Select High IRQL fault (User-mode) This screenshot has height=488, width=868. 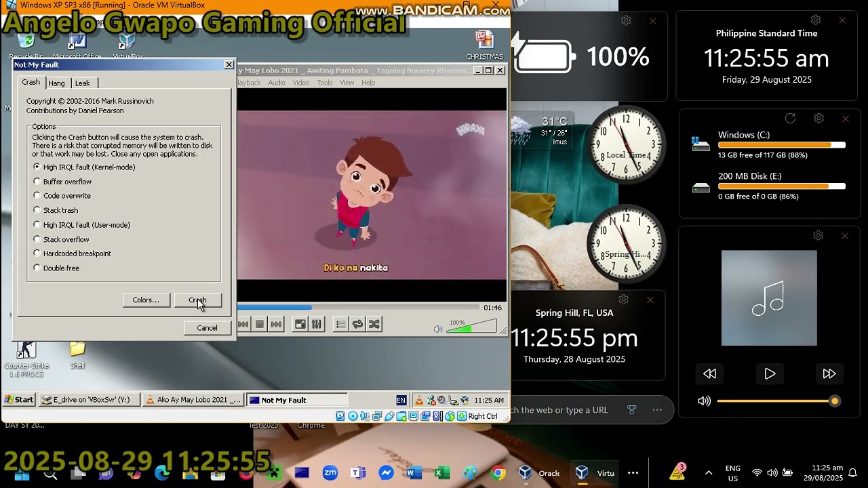tap(82, 225)
